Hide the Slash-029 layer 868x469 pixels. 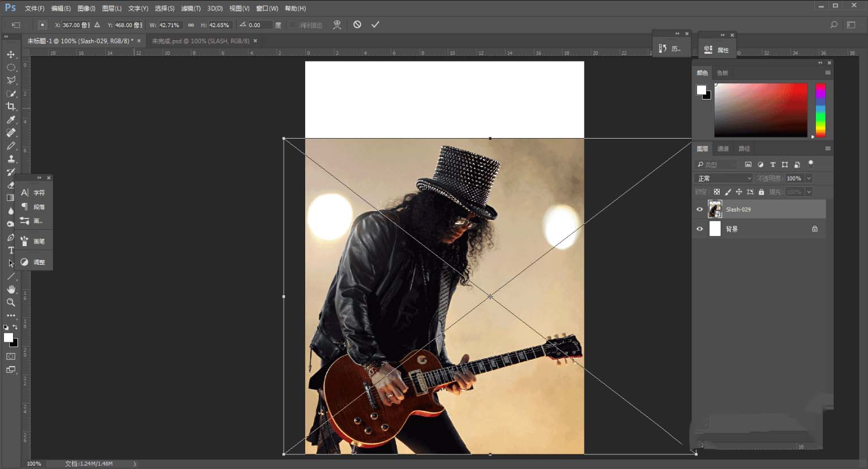pyautogui.click(x=700, y=209)
